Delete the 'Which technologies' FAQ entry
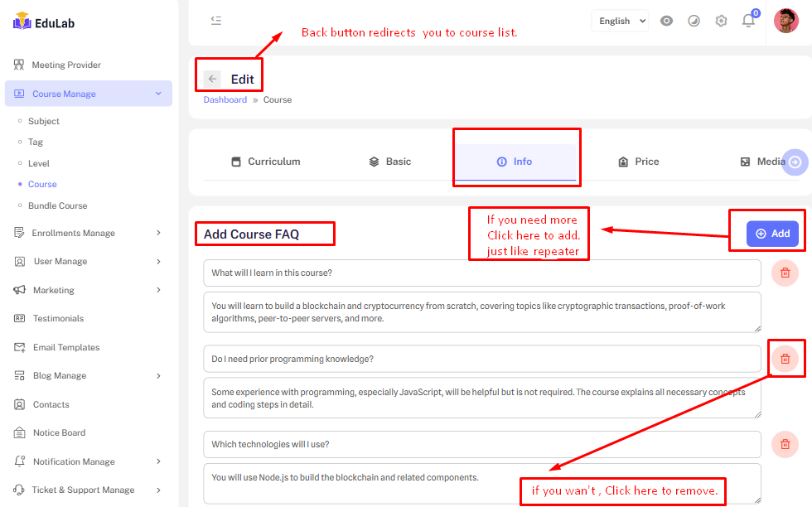The height and width of the screenshot is (507, 812). (x=785, y=444)
